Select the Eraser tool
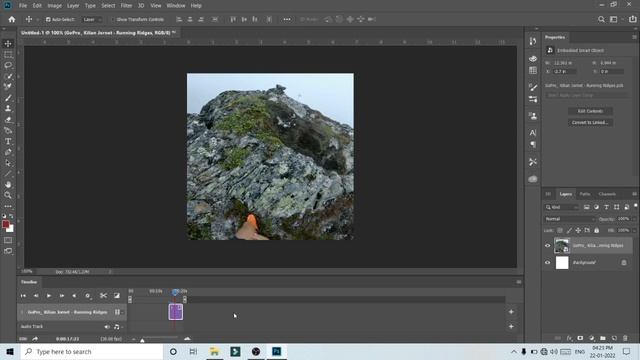The height and width of the screenshot is (360, 640). point(8,120)
